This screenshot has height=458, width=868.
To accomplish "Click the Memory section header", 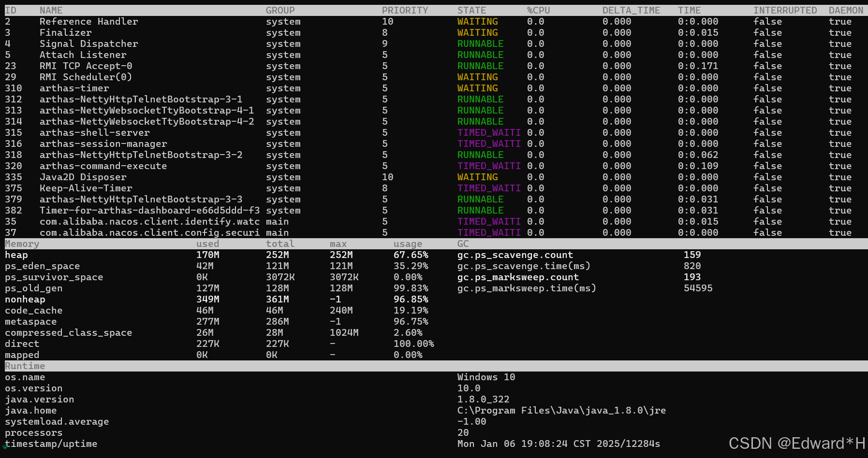I will coord(22,243).
